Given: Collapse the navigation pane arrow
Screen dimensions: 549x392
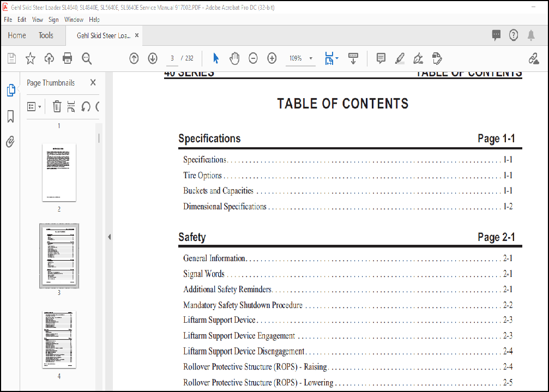Looking at the screenshot, I should [x=109, y=237].
